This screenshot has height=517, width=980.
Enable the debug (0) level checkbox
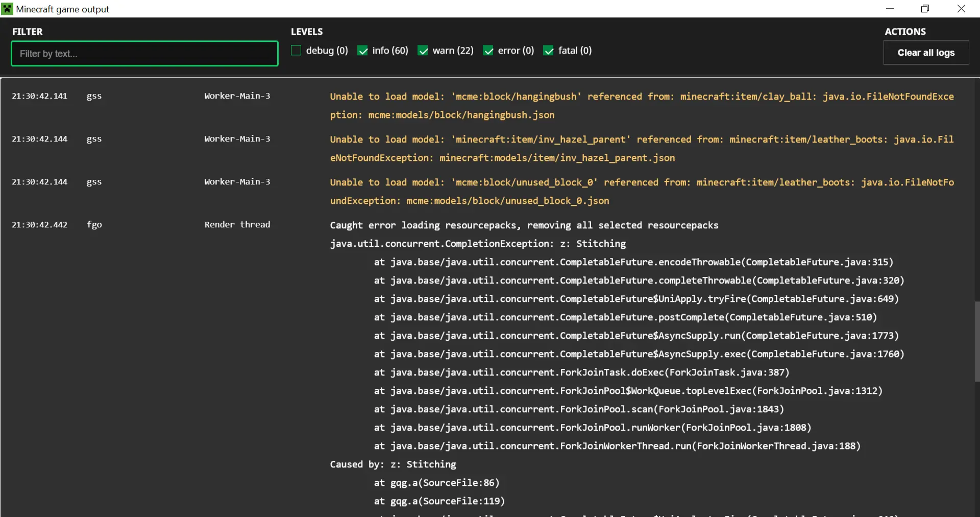[x=296, y=51]
